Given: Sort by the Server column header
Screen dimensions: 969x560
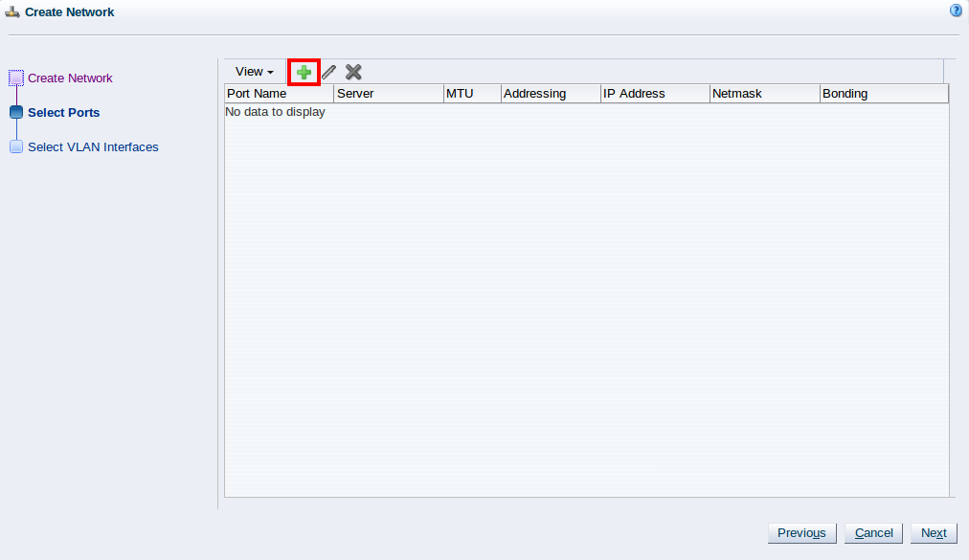Looking at the screenshot, I should (x=389, y=94).
